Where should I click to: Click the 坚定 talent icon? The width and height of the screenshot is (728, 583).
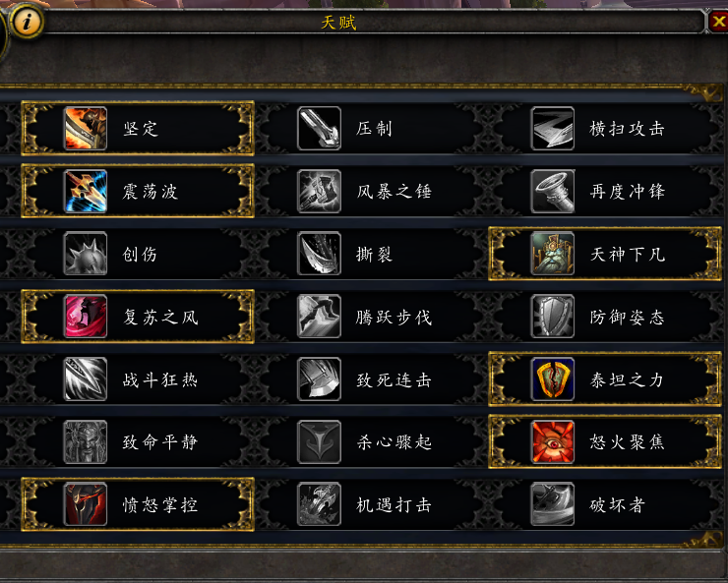coord(86,129)
